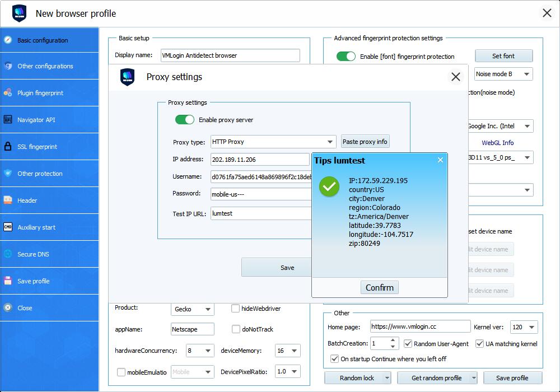The width and height of the screenshot is (560, 392).
Task: Close the Proxy settings dialog
Action: pos(456,77)
